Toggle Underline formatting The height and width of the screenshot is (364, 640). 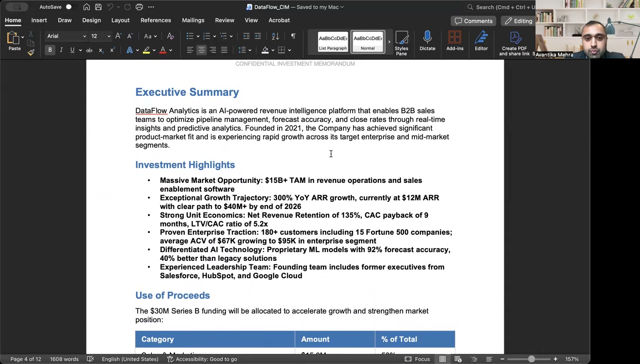point(72,50)
